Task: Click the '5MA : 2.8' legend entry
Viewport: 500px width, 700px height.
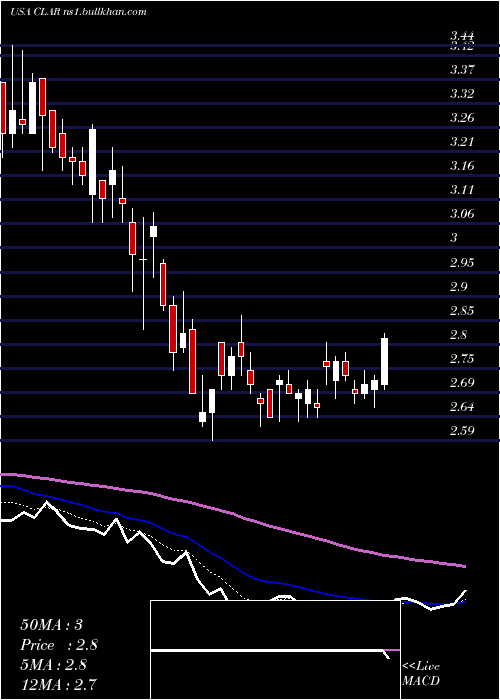Action: point(54,665)
